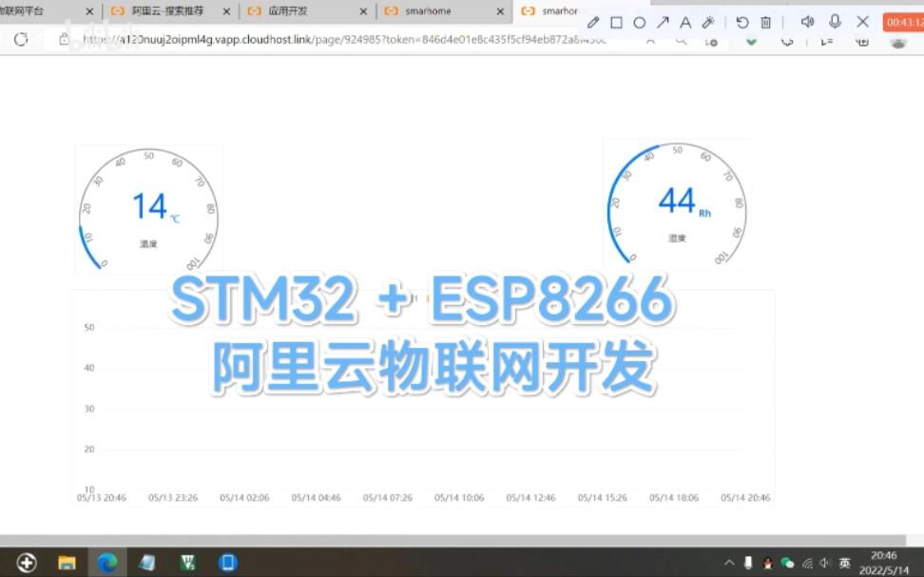Close the 应用开发 tab

[363, 11]
